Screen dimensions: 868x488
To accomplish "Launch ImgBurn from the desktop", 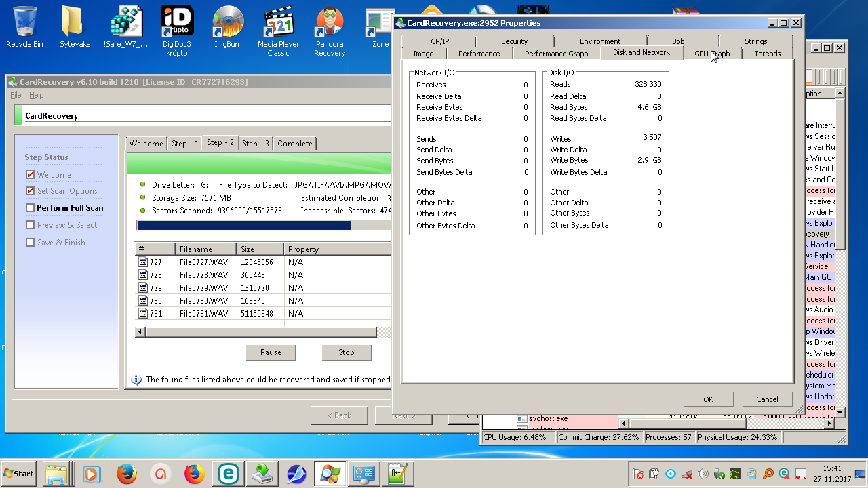I will (x=228, y=27).
